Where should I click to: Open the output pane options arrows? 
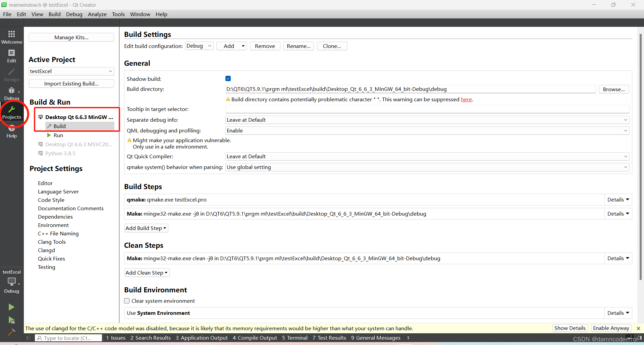click(408, 338)
